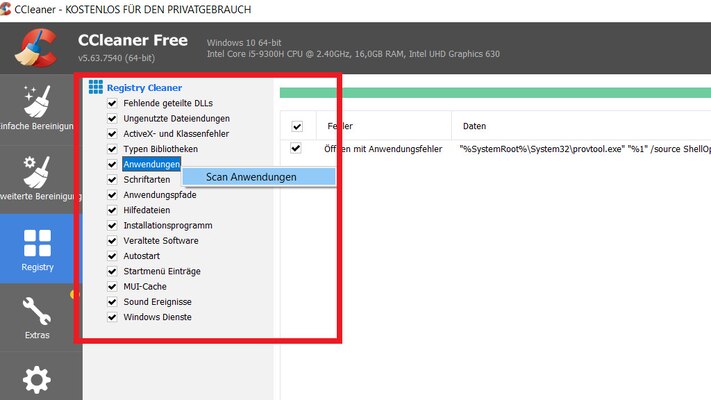Open the settings gear icon in sidebar
The image size is (711, 400).
click(36, 380)
